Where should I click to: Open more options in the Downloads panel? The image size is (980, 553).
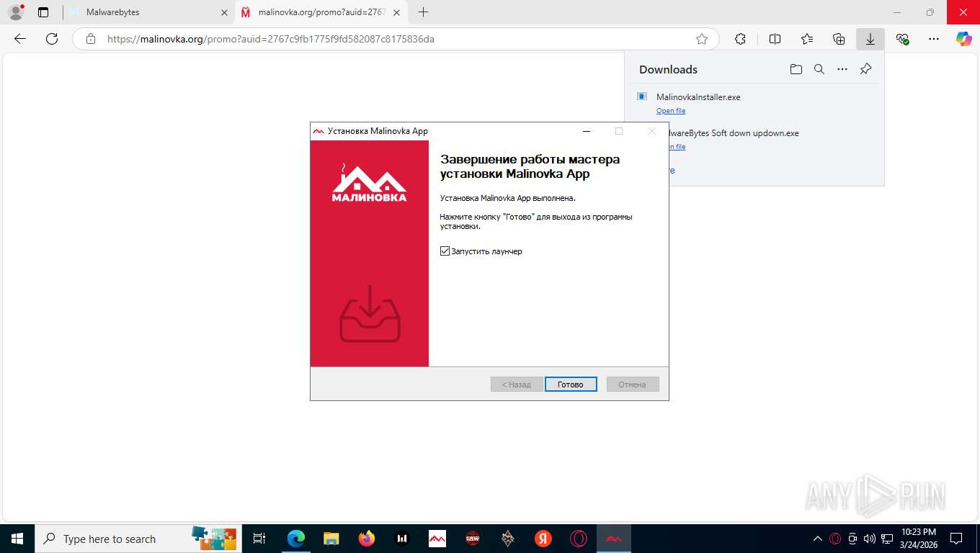(x=842, y=69)
